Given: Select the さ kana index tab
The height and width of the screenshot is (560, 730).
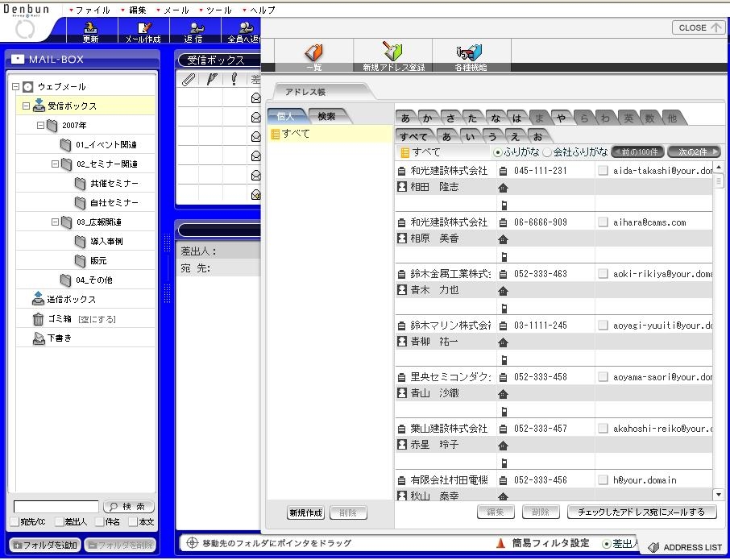Looking at the screenshot, I should [x=450, y=118].
